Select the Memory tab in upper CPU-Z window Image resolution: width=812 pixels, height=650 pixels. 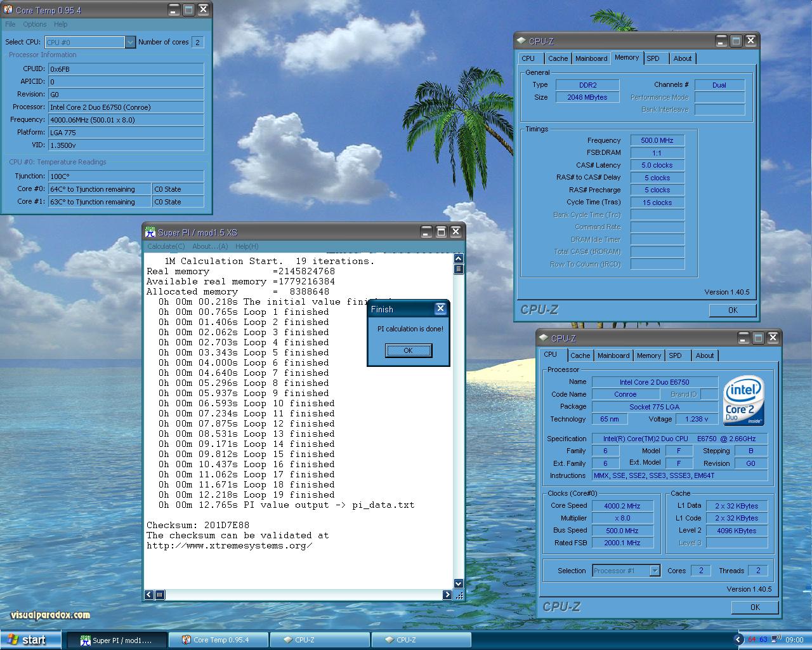click(x=627, y=58)
